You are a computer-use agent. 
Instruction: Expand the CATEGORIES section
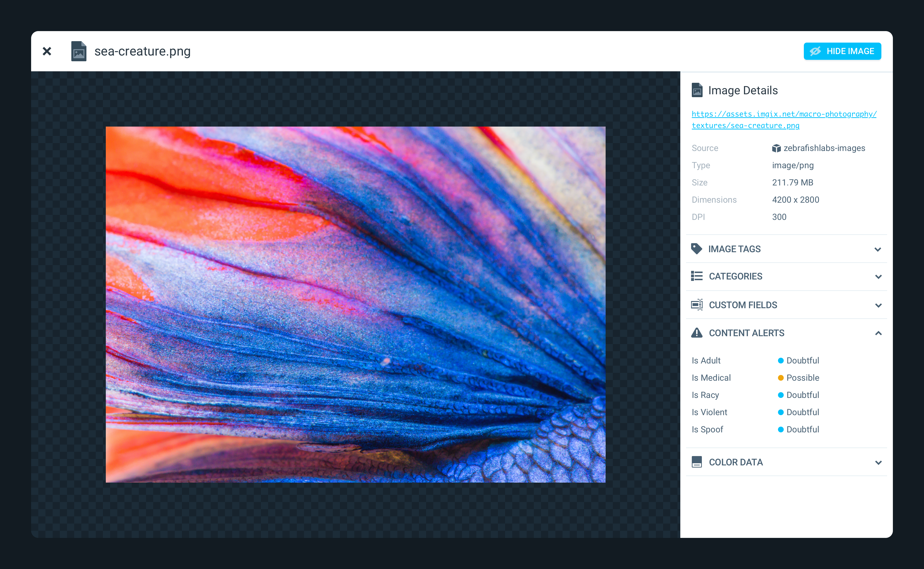(879, 276)
